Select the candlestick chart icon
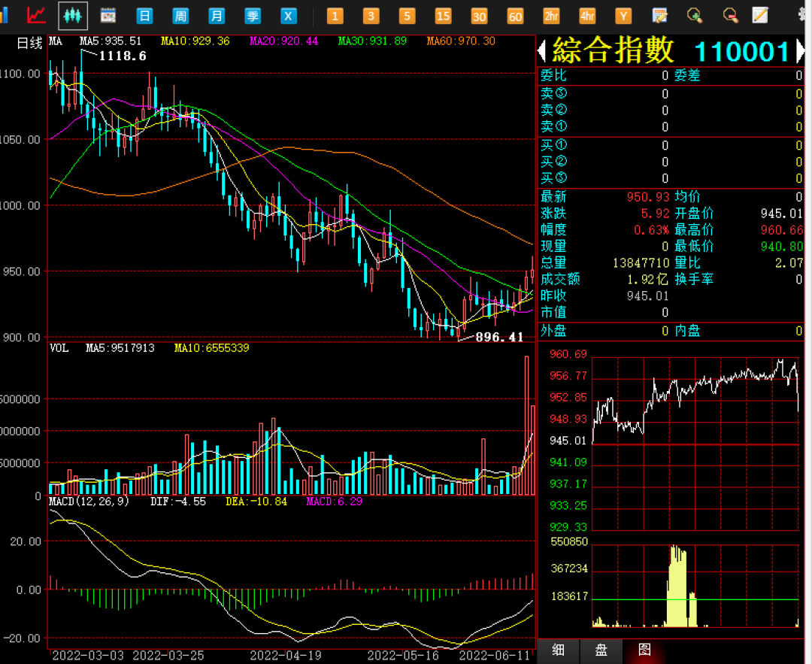This screenshot has height=664, width=812. (73, 16)
